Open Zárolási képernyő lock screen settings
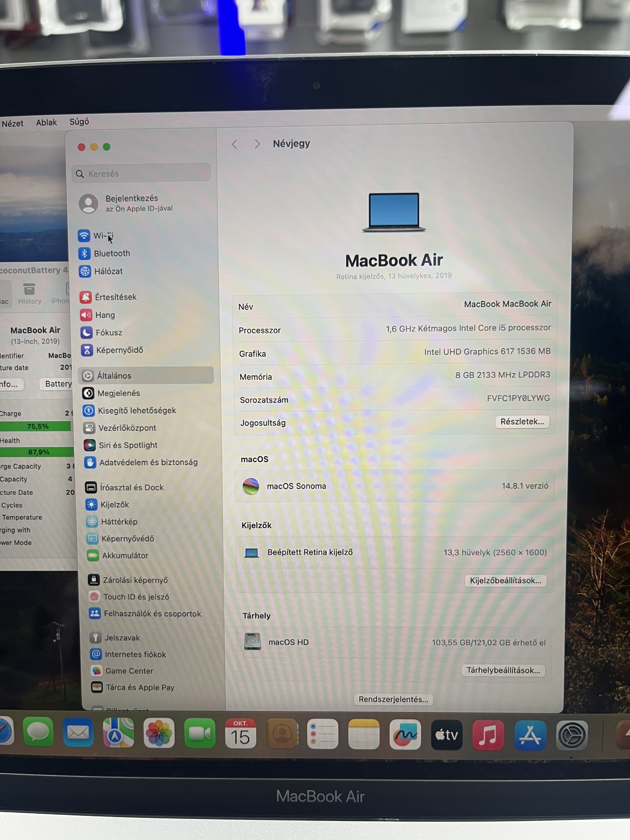The width and height of the screenshot is (630, 840). tap(128, 580)
